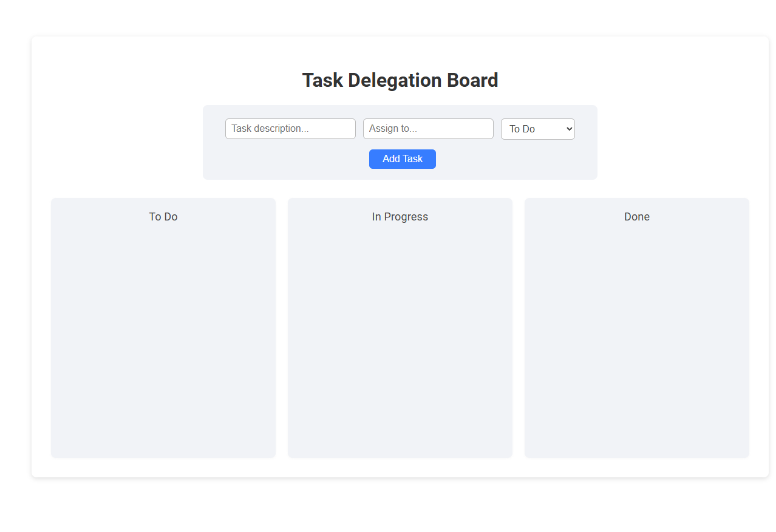
Task: Click the In Progress column header
Action: pyautogui.click(x=400, y=216)
